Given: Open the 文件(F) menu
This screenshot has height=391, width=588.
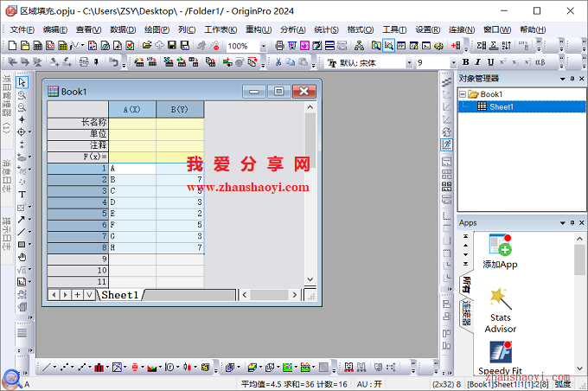Looking at the screenshot, I should pos(22,29).
